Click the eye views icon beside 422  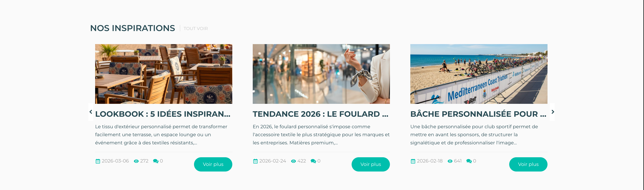coord(294,161)
